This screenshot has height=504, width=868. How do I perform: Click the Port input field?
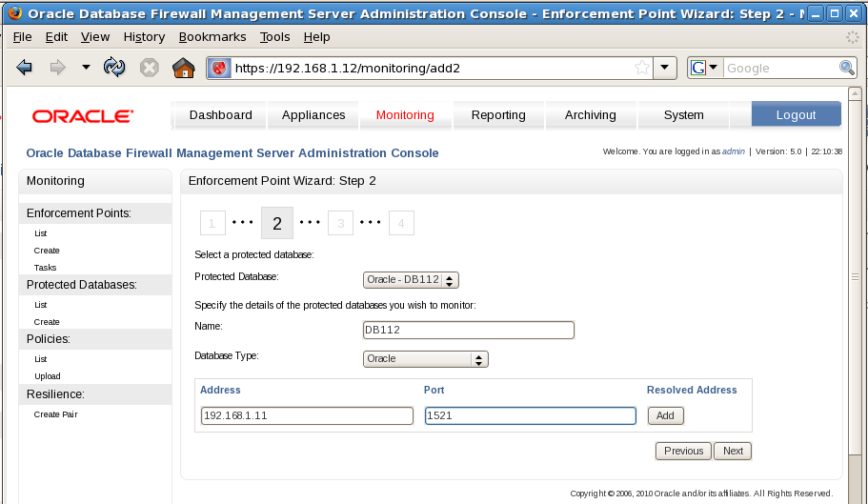[530, 415]
